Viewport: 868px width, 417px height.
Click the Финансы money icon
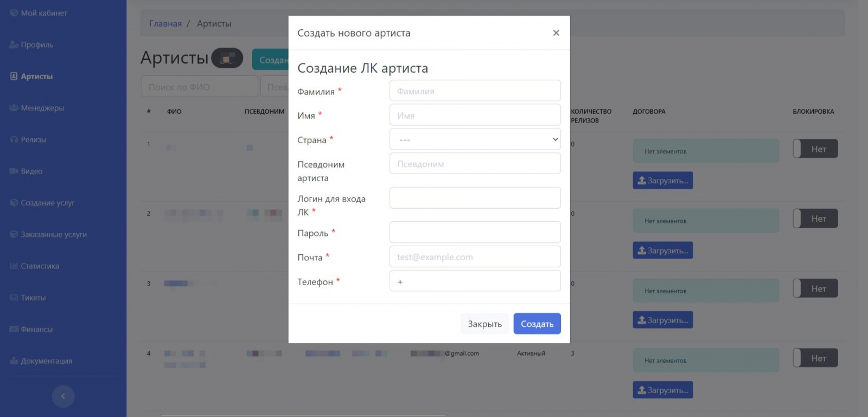14,329
